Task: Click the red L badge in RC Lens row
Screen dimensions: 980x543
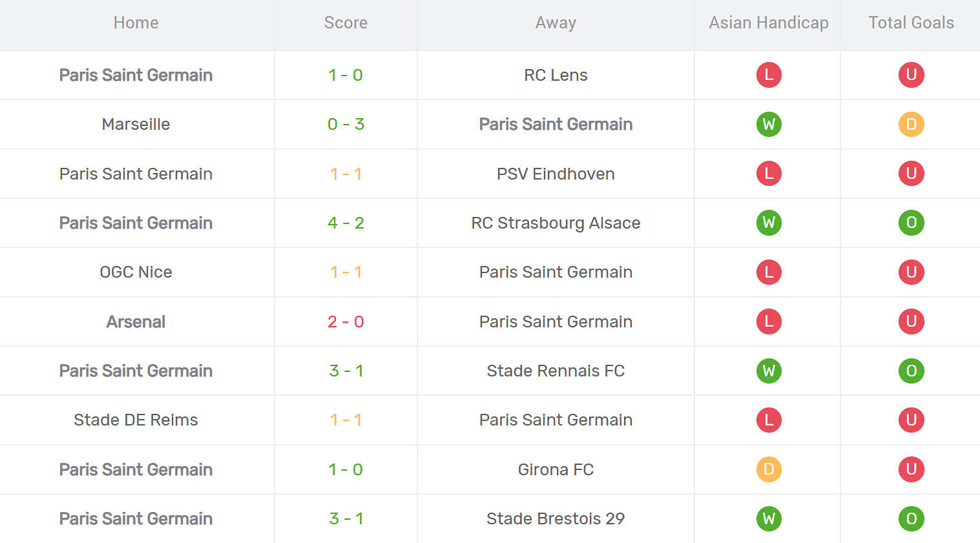Action: [x=769, y=75]
